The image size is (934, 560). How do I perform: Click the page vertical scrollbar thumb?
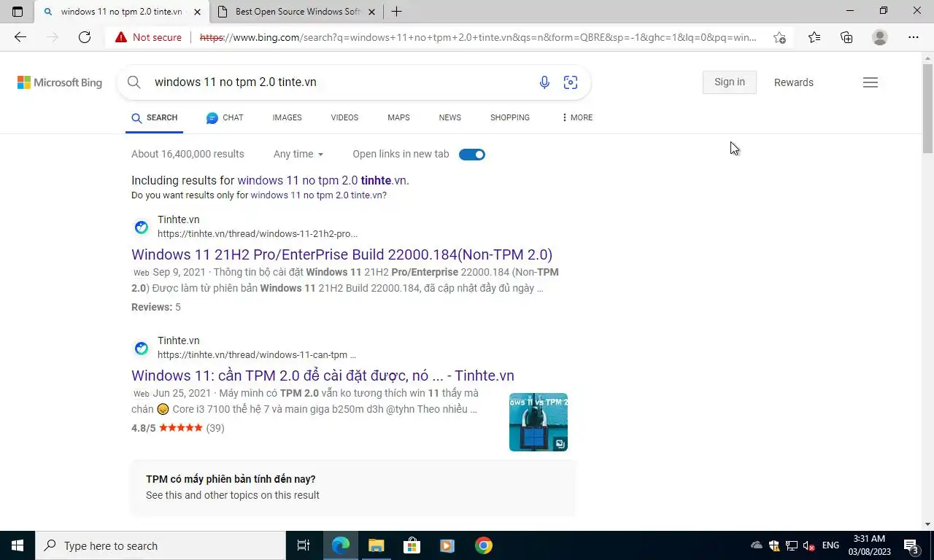927,107
